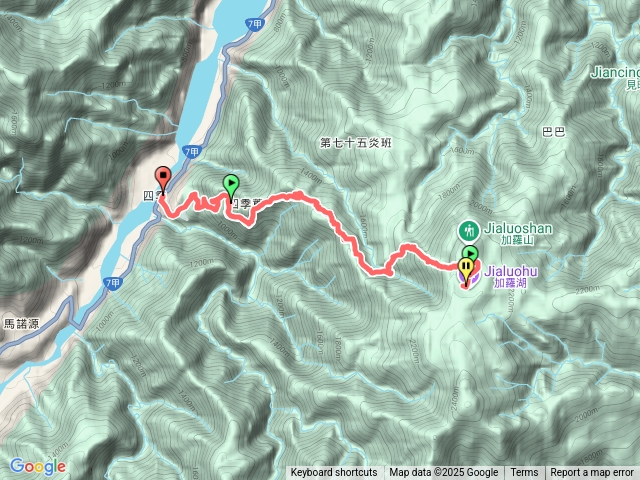This screenshot has height=480, width=640.
Task: Click the red stop marker pin
Action: 163,179
